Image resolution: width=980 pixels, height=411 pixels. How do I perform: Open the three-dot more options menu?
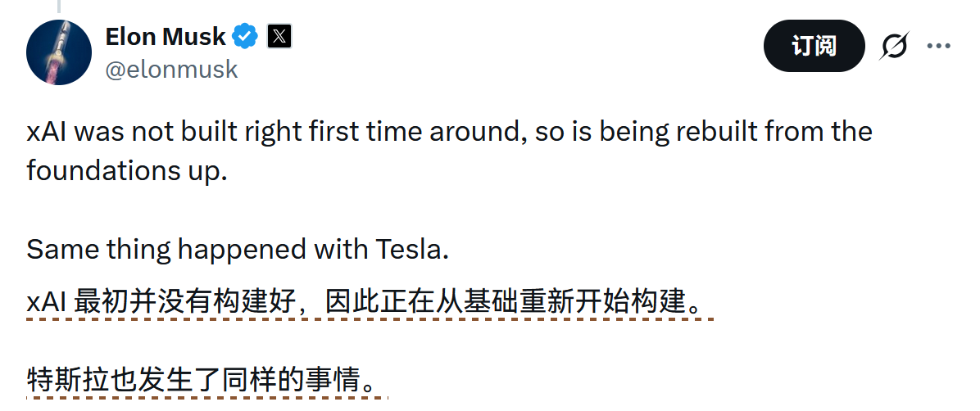point(938,47)
